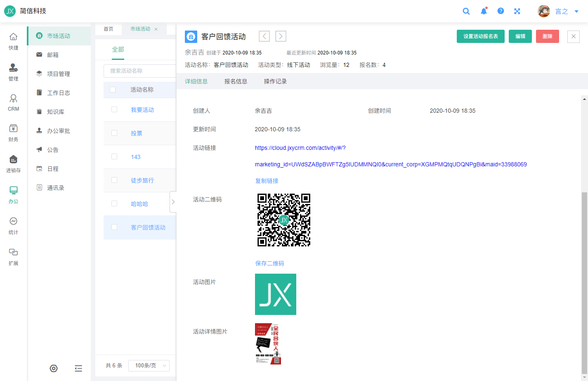Click the scrollbar down arrow in detail panel
This screenshot has width=588, height=381.
[x=584, y=378]
